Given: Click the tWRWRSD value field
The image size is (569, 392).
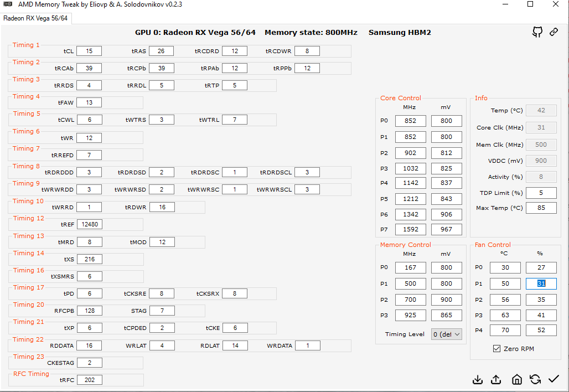Looking at the screenshot, I should point(161,189).
